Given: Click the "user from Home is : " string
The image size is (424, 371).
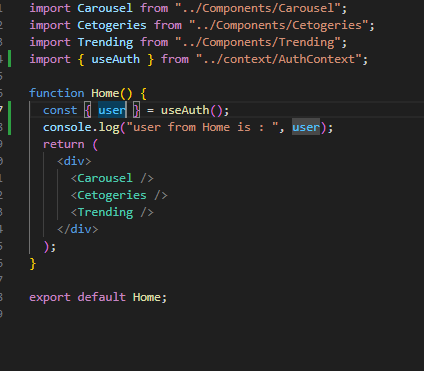Looking at the screenshot, I should 202,127.
